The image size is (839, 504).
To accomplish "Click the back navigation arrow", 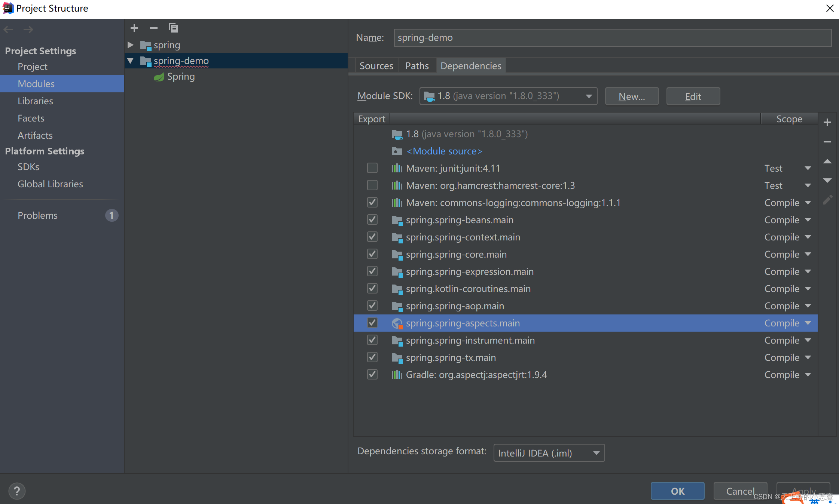I will (x=8, y=29).
